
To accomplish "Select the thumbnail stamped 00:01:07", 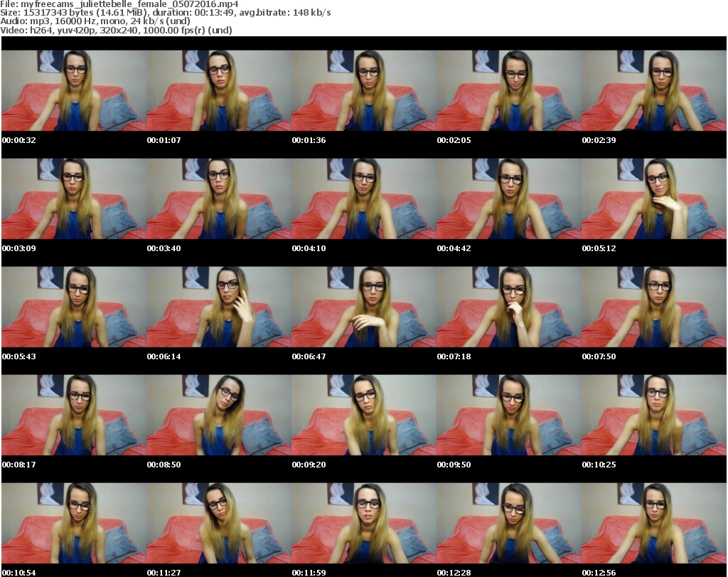I will coord(219,90).
